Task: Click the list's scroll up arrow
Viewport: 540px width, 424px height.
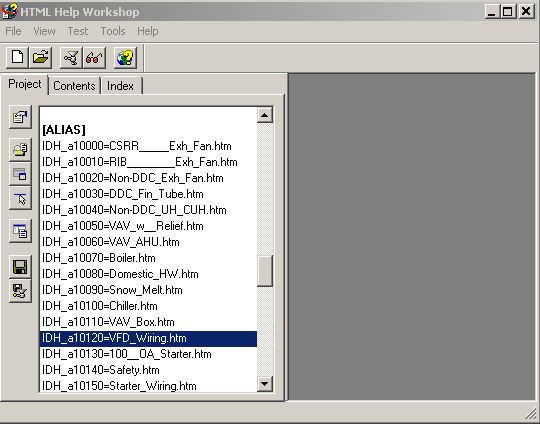Action: tap(265, 115)
